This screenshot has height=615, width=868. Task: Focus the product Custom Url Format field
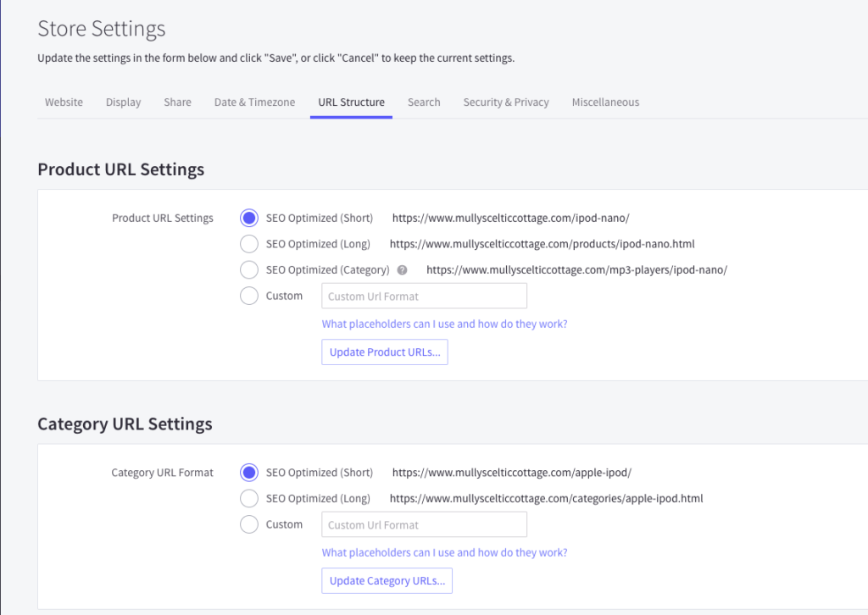pos(424,296)
